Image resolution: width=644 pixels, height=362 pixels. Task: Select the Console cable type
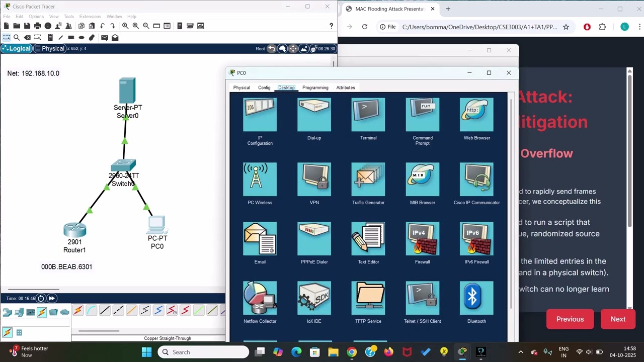(x=91, y=311)
